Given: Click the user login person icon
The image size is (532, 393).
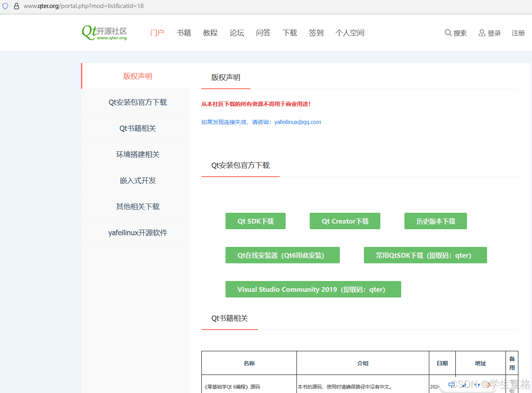Looking at the screenshot, I should 482,33.
